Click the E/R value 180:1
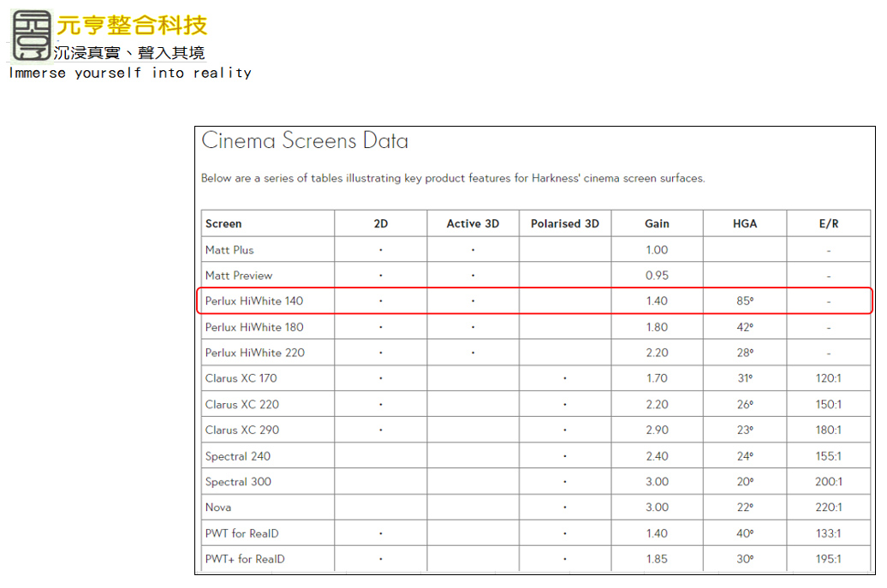887x588 pixels. (828, 430)
